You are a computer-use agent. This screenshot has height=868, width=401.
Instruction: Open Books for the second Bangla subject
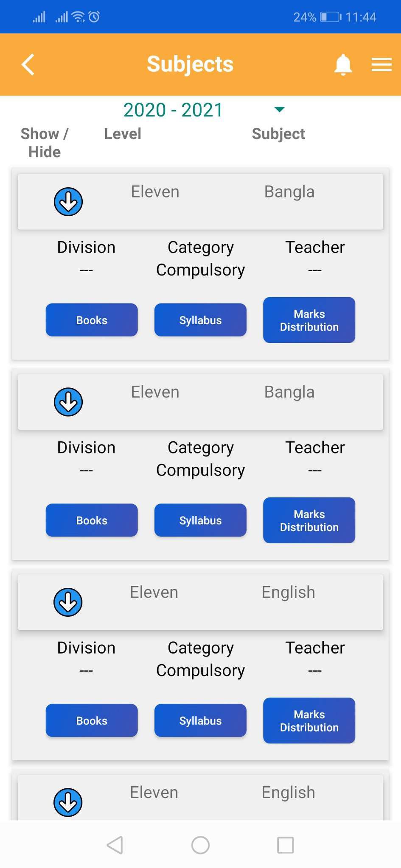point(92,520)
